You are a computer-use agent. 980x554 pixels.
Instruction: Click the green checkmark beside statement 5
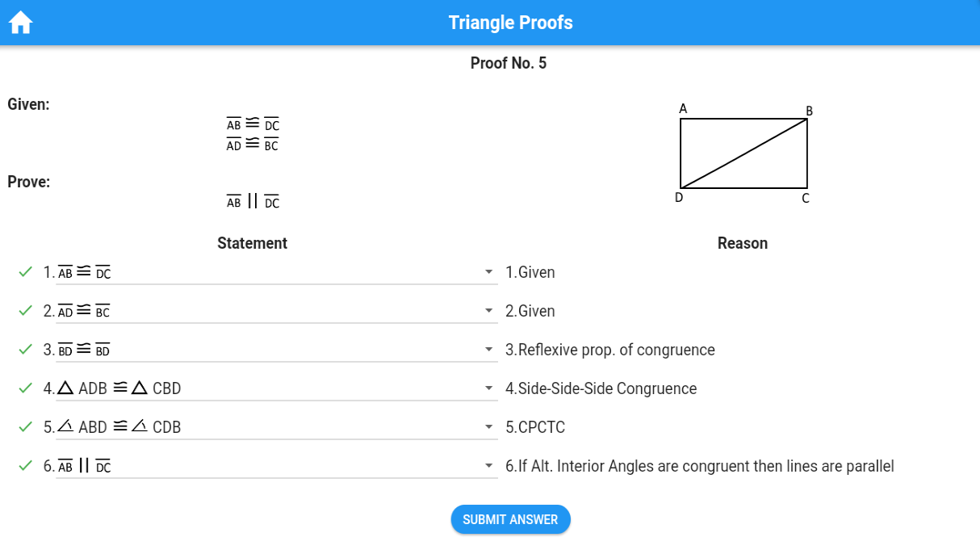25,427
